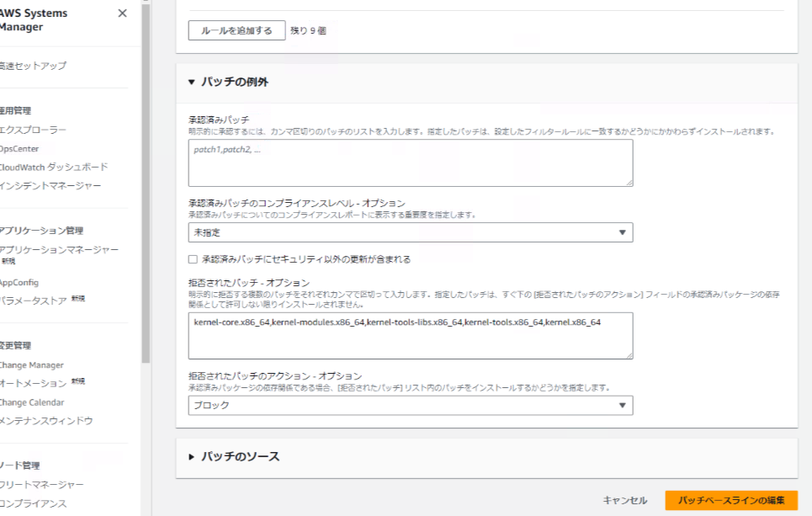Expand the パッチのソース section
The width and height of the screenshot is (812, 516).
pos(192,456)
